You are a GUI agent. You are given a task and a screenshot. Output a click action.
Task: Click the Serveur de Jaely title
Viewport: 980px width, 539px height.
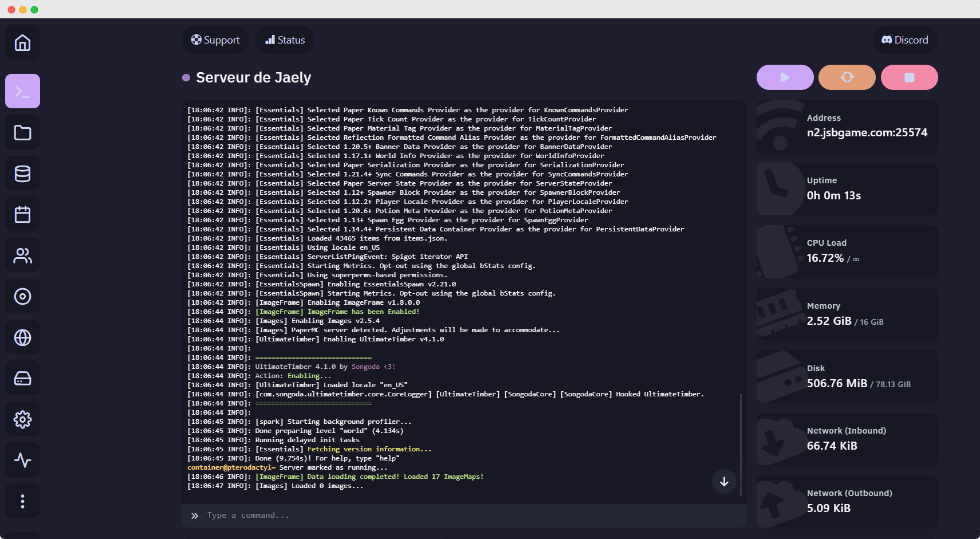click(253, 77)
